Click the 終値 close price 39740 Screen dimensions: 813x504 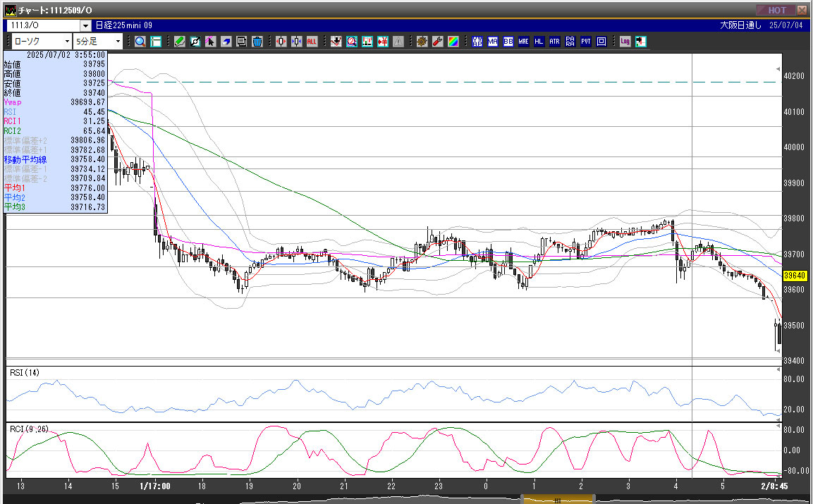[94, 93]
